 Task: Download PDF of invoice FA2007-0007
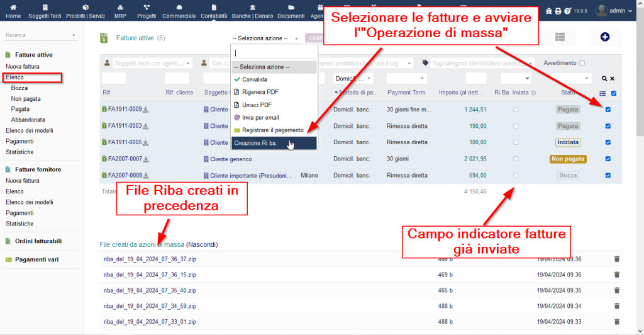[x=146, y=159]
